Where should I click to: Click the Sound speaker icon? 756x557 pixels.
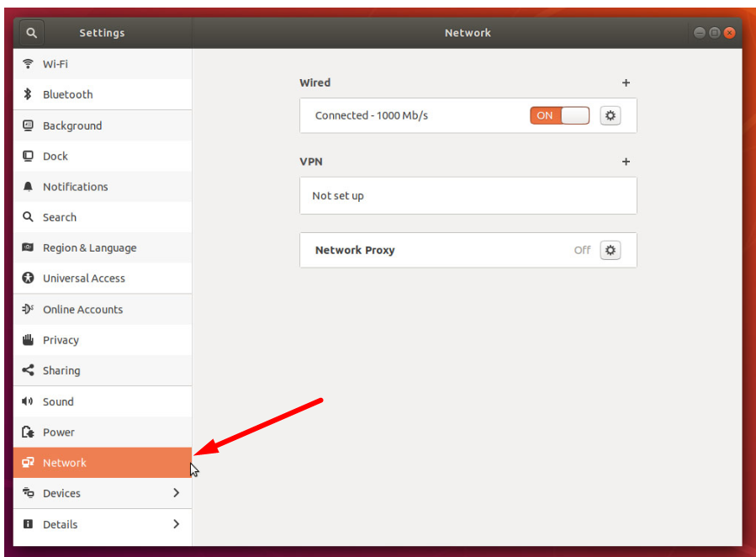coord(28,401)
